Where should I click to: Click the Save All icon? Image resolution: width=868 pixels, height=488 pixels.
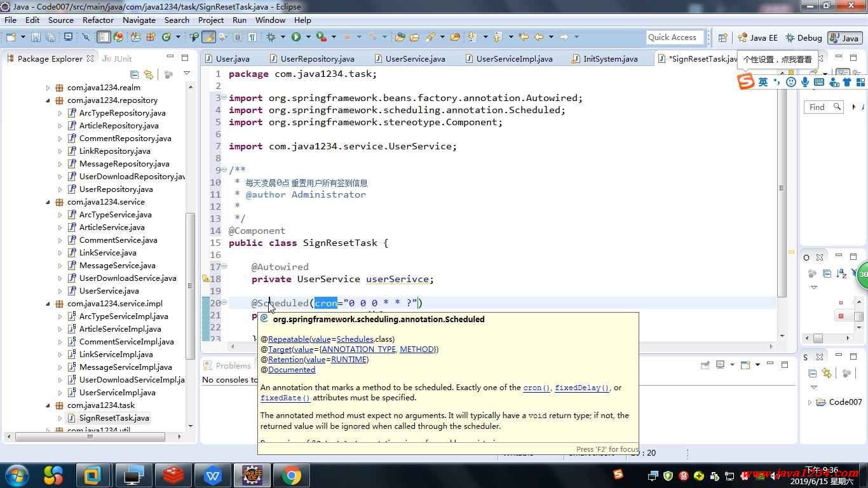tap(50, 37)
